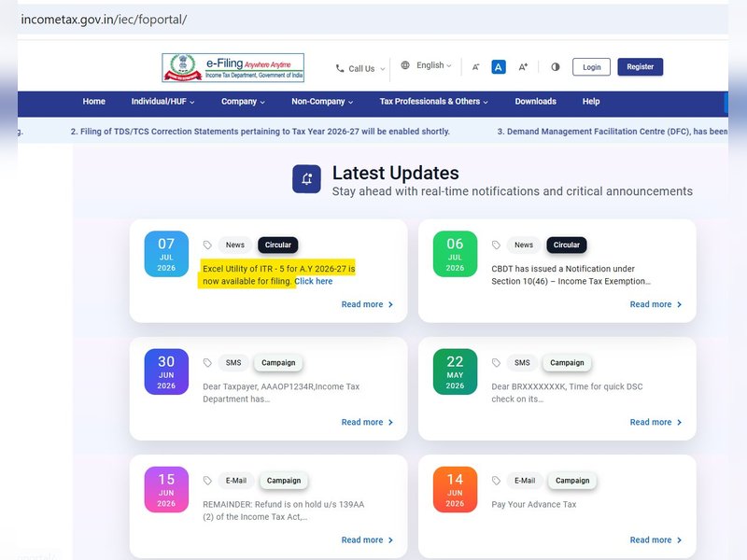
Task: Click the tag icon on the 14 Jun card
Action: 496,481
